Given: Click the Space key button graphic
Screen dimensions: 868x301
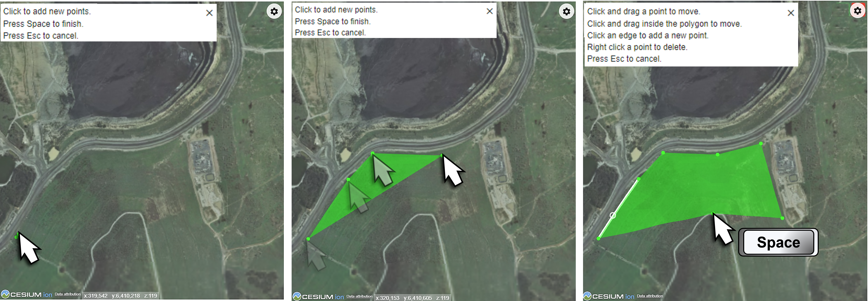Looking at the screenshot, I should point(778,242).
